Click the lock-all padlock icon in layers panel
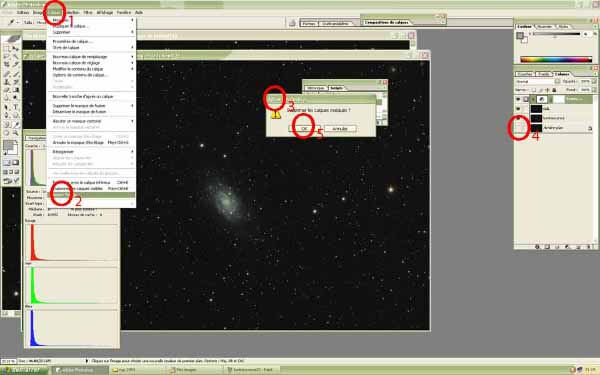The height and width of the screenshot is (375, 600). tap(554, 90)
